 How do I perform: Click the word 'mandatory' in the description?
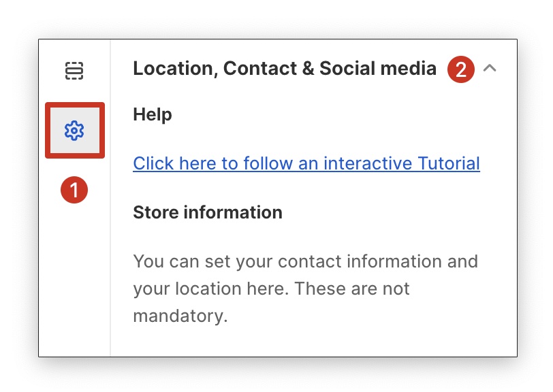click(180, 316)
